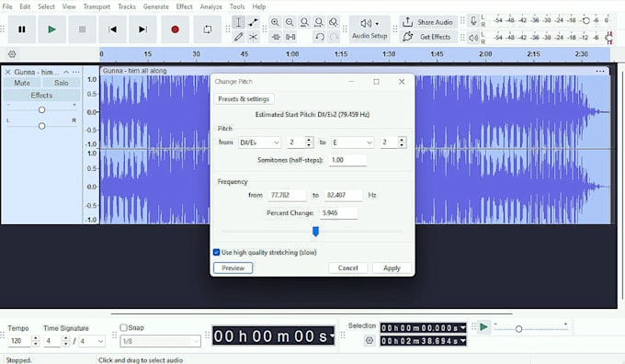
Task: Select the Draw (pencil) tool
Action: [x=238, y=37]
